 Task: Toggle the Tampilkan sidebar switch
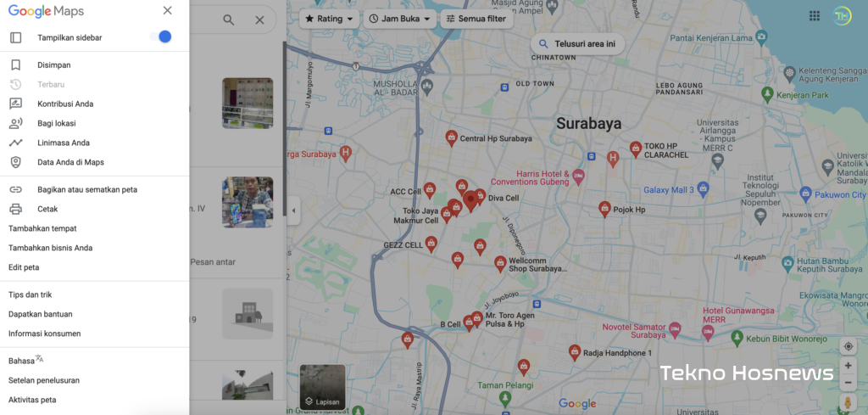point(161,36)
